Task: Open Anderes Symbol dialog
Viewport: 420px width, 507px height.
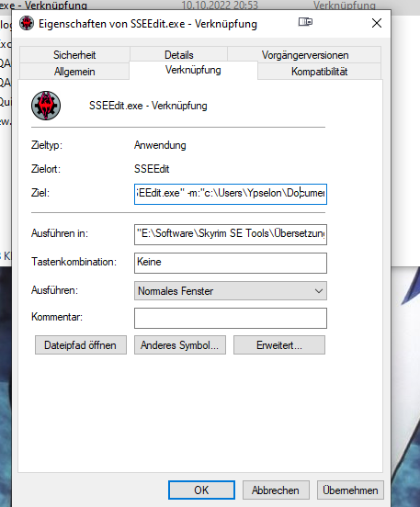Action: click(180, 345)
